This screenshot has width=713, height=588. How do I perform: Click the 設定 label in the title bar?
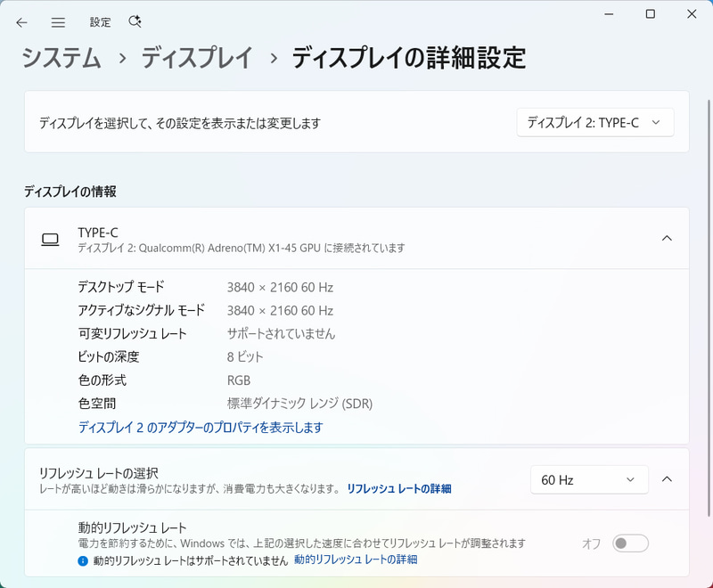click(100, 21)
